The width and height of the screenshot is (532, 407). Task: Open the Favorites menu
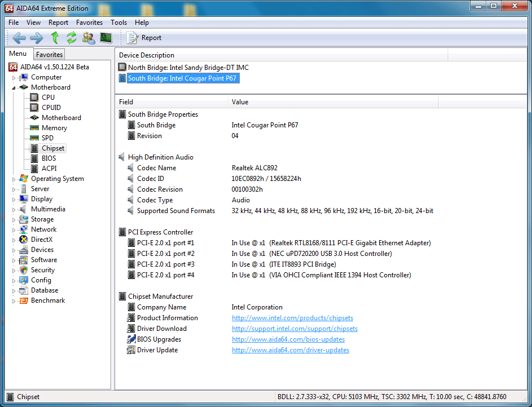[89, 23]
